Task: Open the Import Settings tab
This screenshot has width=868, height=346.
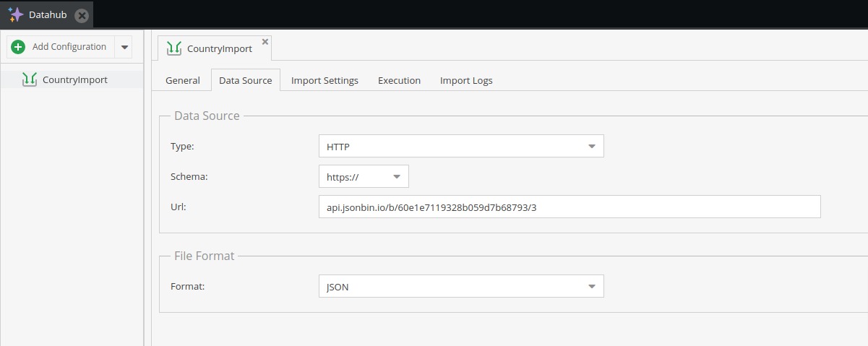Action: coord(325,80)
